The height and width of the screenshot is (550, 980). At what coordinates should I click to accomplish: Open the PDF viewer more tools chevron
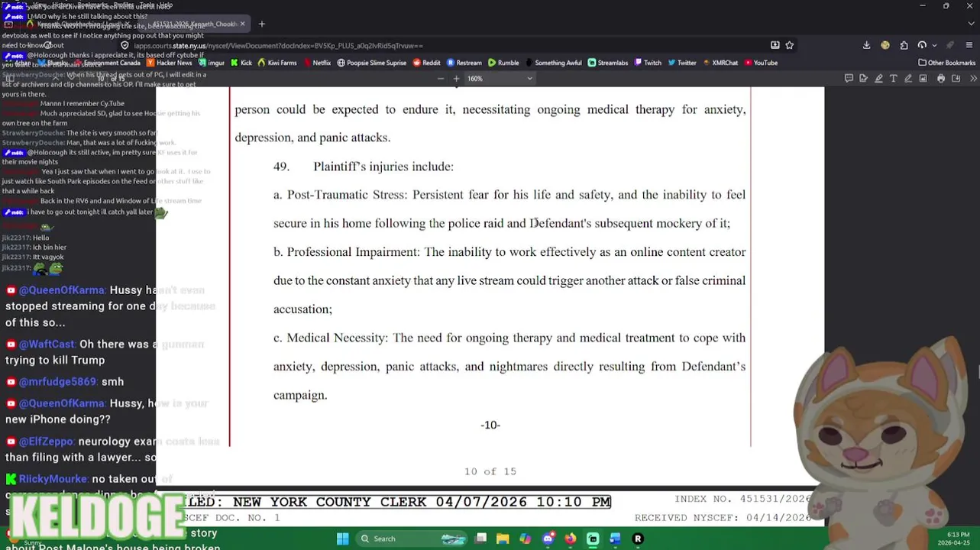tap(973, 78)
